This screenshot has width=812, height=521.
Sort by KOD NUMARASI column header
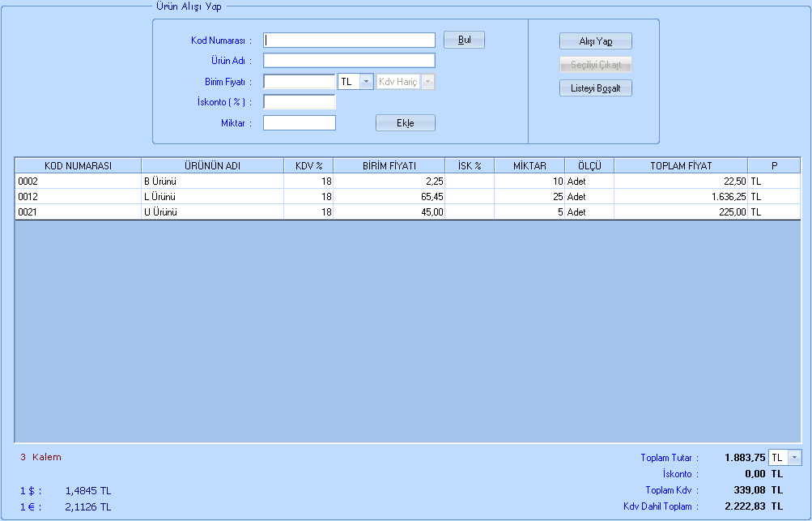click(x=78, y=165)
